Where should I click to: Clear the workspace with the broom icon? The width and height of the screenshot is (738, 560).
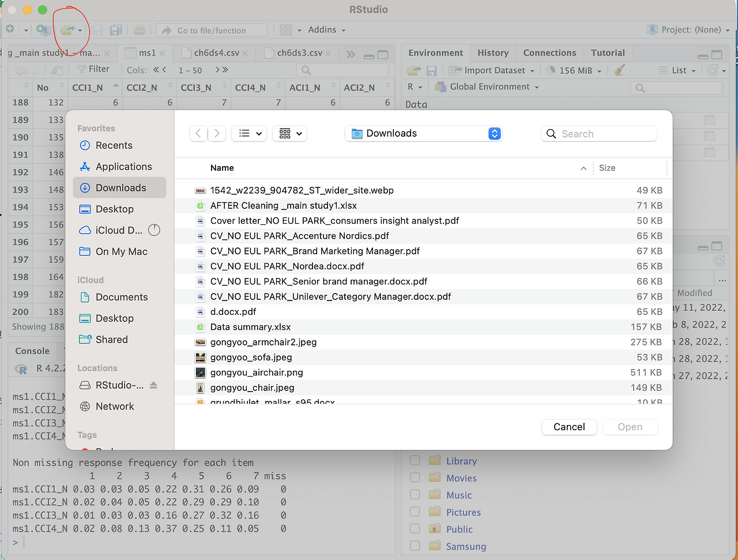tap(617, 70)
